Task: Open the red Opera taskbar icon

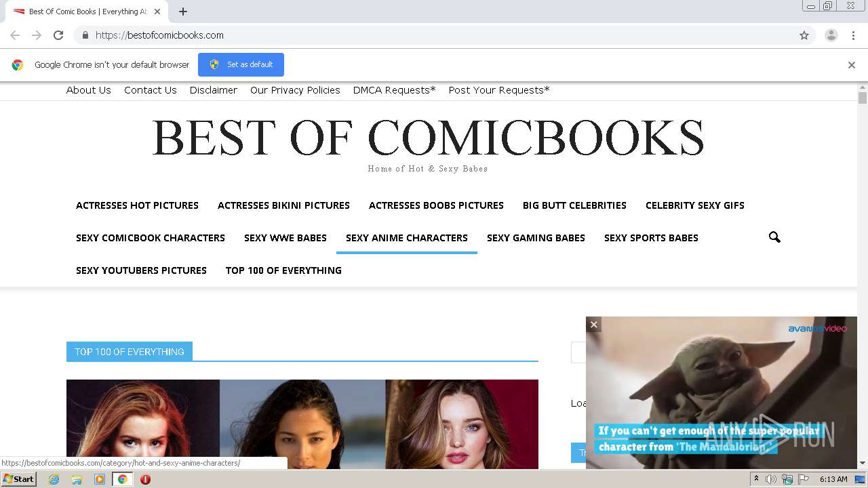Action: (145, 479)
